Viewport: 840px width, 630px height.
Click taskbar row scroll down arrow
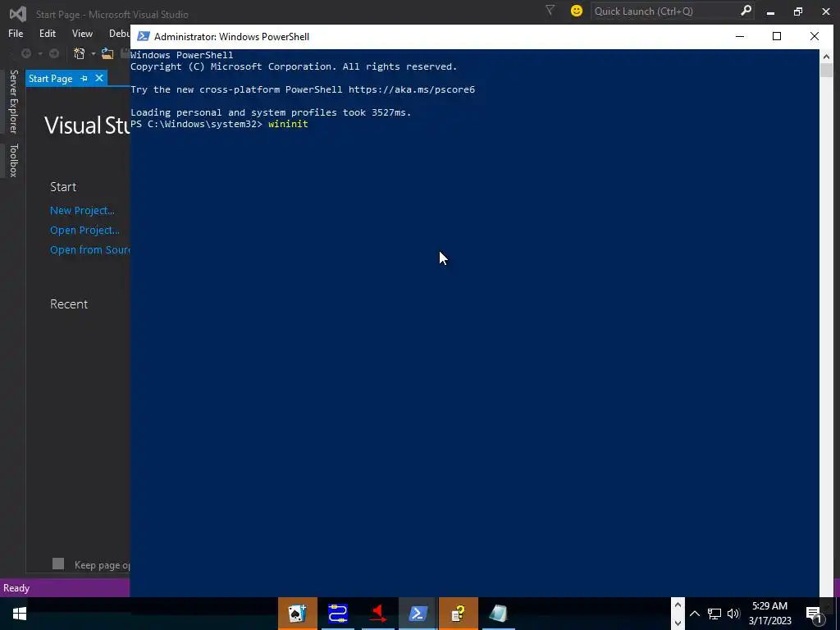pos(678,623)
